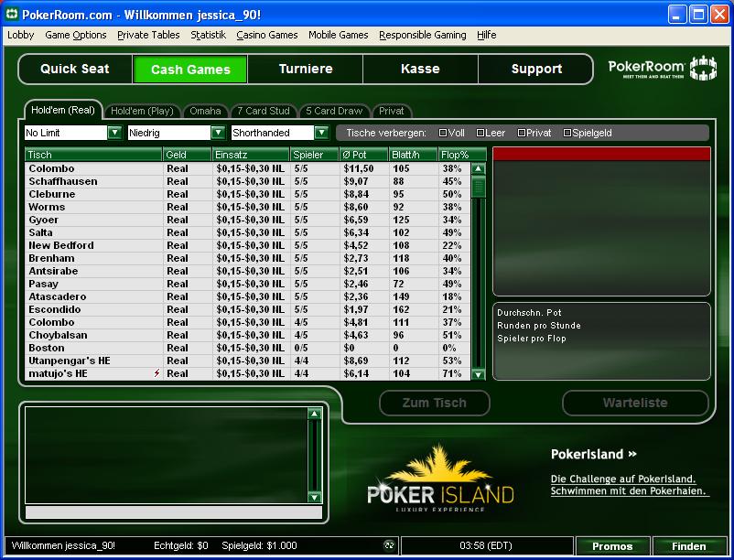Click the Promos button
Image resolution: width=734 pixels, height=560 pixels.
click(612, 546)
